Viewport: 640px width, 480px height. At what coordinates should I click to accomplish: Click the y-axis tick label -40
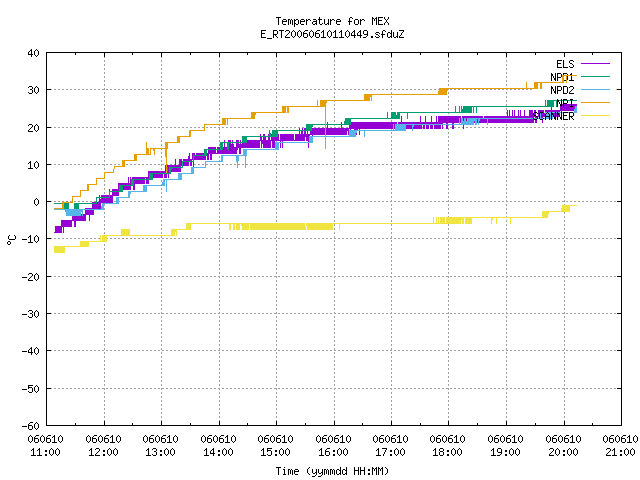tap(31, 351)
